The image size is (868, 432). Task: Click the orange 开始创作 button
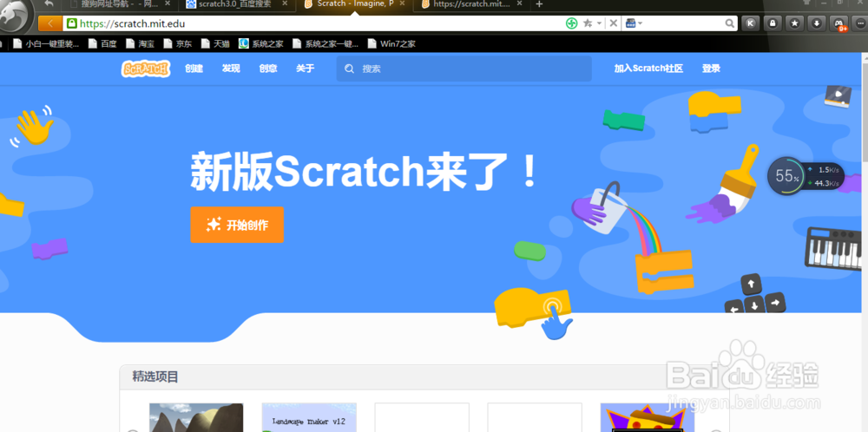coord(237,225)
